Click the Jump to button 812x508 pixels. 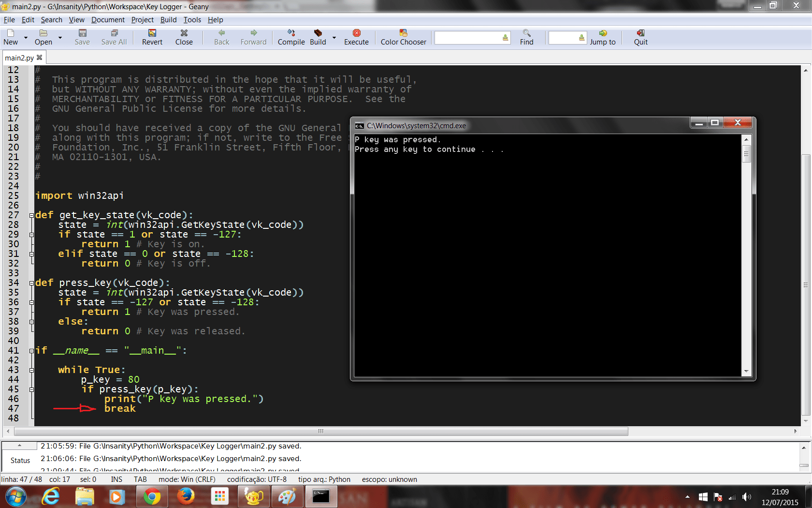[602, 37]
